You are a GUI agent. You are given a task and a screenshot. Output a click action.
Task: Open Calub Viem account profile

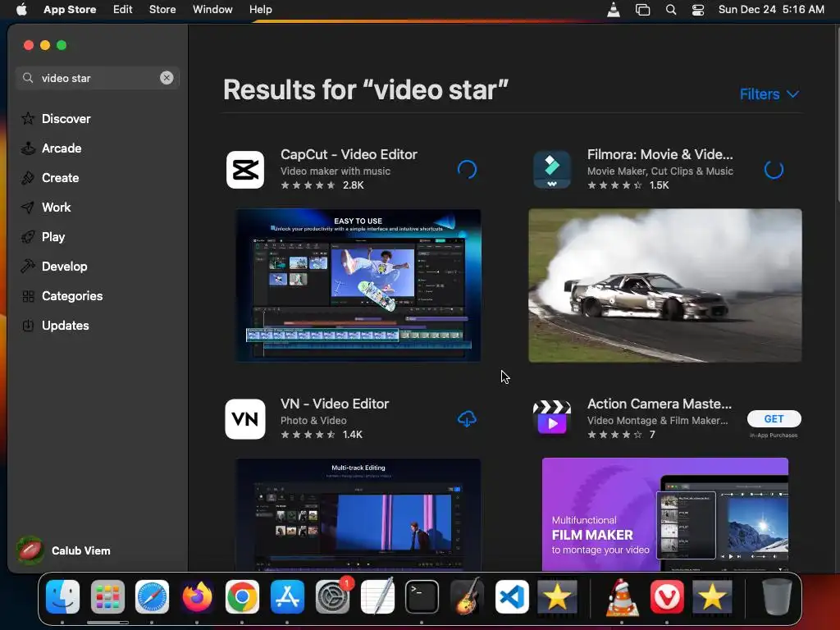tap(80, 550)
